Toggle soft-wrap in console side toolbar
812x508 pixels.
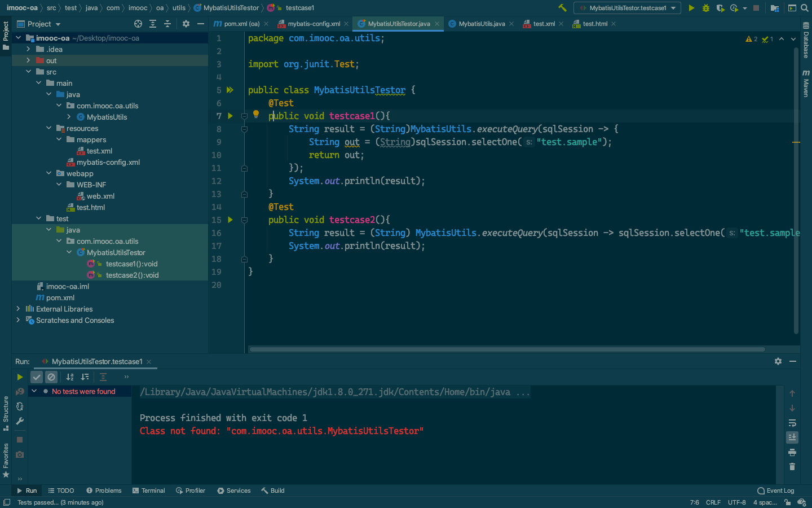[792, 423]
